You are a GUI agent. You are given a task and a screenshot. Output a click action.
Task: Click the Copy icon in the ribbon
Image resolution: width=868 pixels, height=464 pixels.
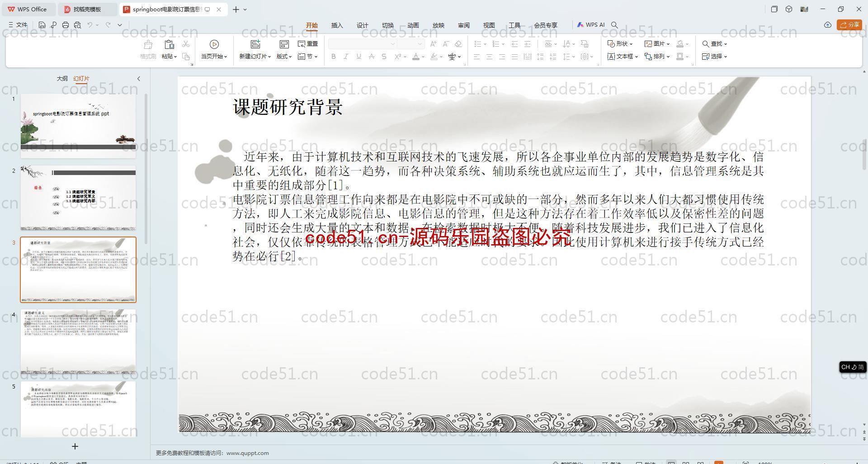pos(186,57)
